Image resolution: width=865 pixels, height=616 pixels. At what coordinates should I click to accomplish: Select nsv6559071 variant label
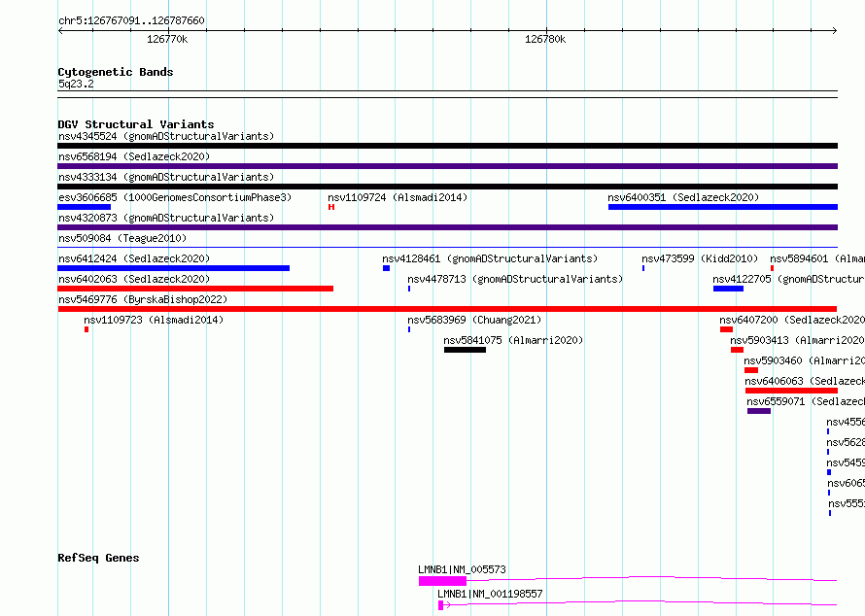click(806, 401)
